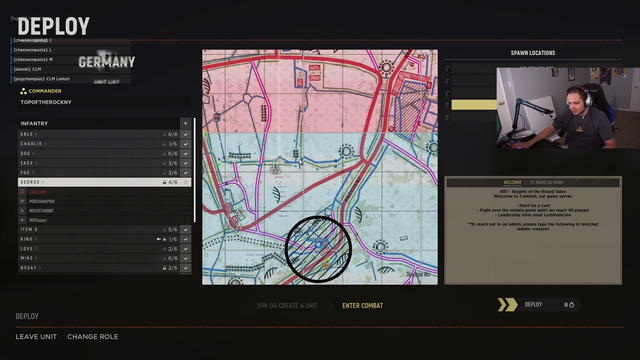640x360 pixels.
Task: Click the role icon of the last GEORGE member
Action: (22, 220)
